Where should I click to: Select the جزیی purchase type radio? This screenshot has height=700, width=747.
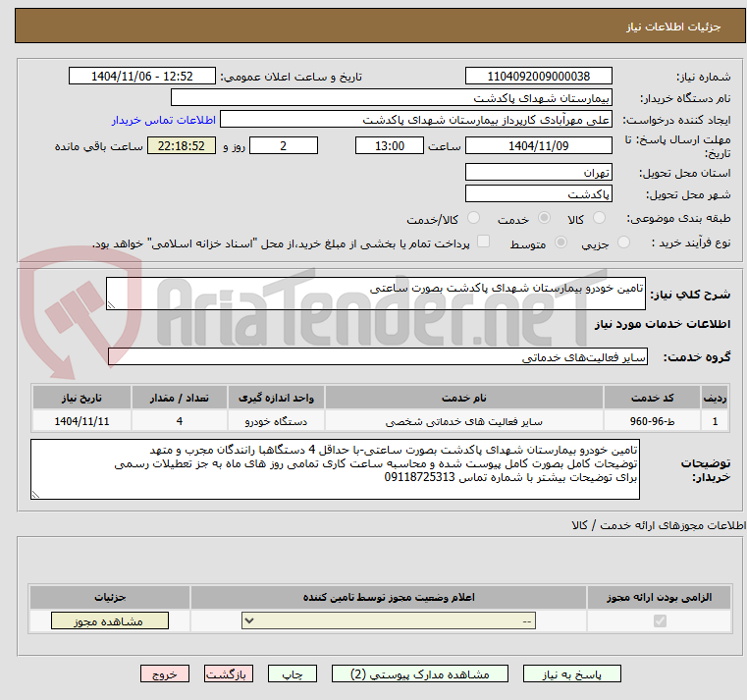click(x=623, y=242)
